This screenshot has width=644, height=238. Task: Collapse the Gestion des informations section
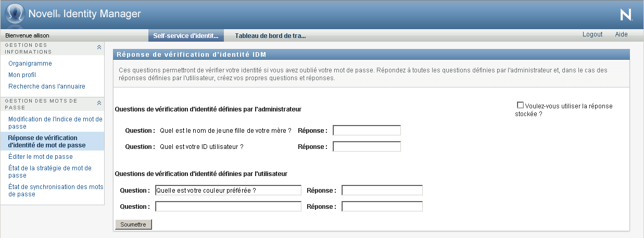[99, 47]
